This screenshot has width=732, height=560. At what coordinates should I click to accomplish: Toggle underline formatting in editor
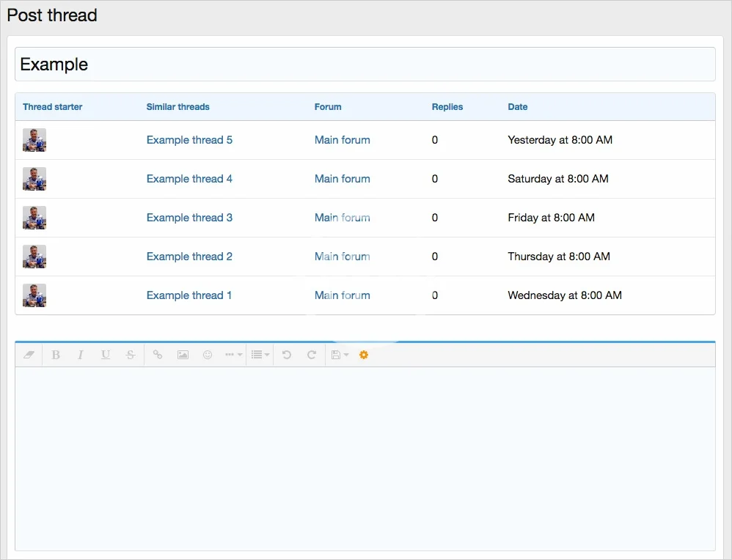click(x=106, y=355)
